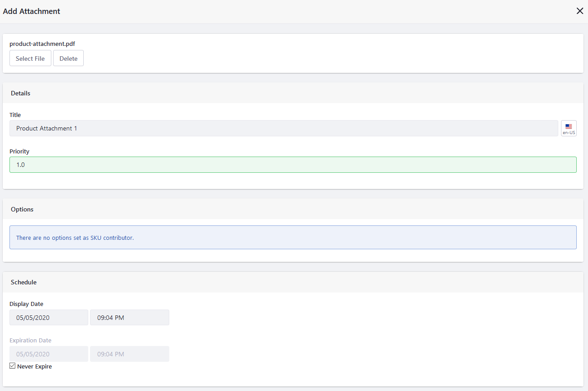Click the Schedule section header
Screen dimensions: 588x391
pos(293,282)
